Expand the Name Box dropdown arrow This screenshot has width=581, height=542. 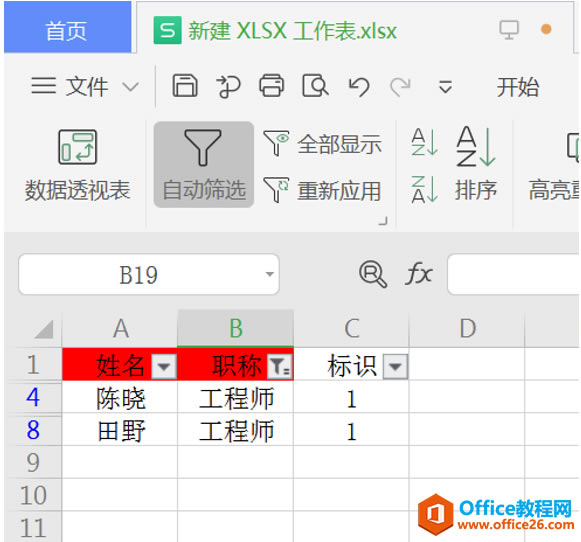[x=269, y=275]
